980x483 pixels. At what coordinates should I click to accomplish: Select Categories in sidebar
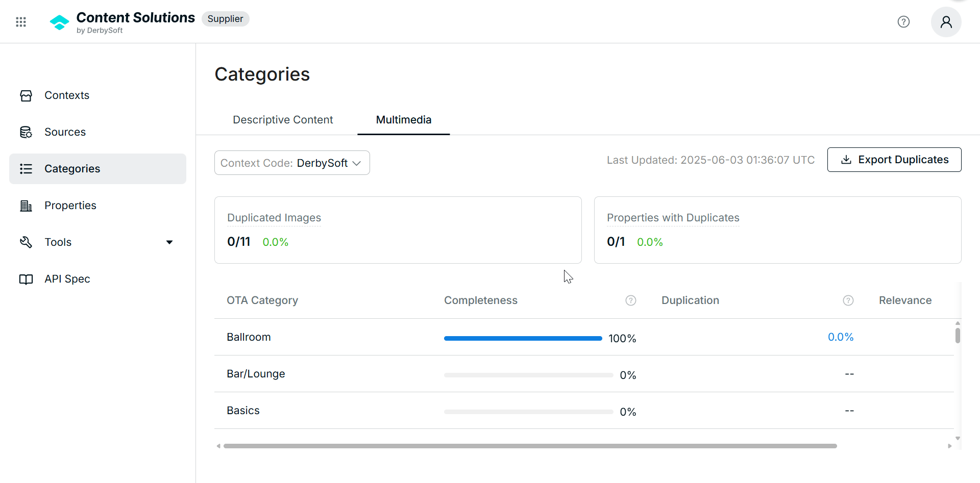pyautogui.click(x=97, y=169)
